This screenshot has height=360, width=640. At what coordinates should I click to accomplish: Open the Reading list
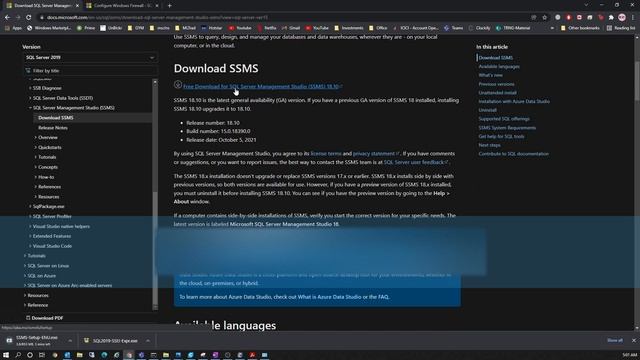point(621,28)
